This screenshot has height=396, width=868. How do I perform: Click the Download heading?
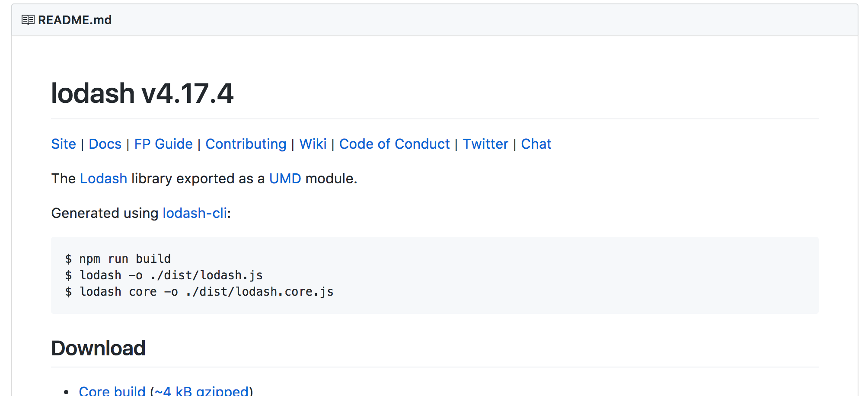(98, 348)
